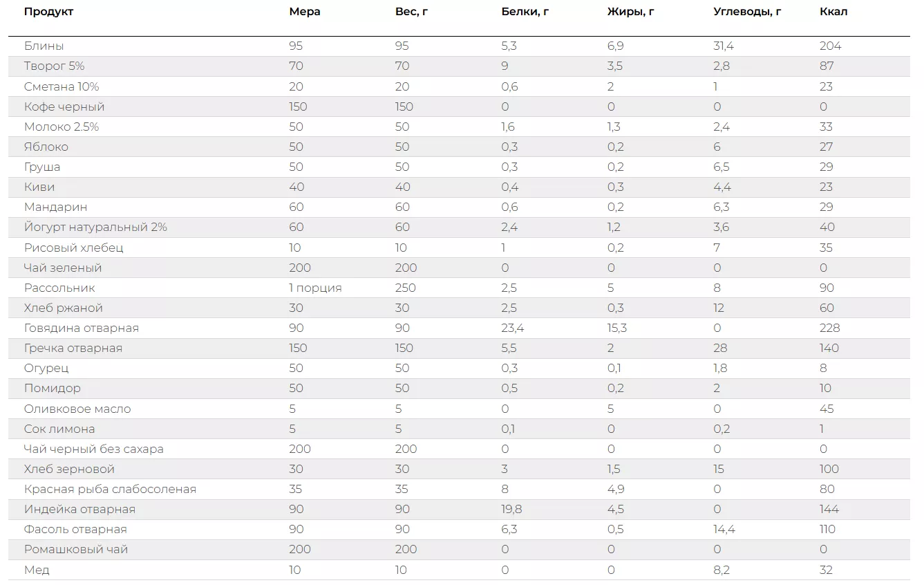Click the 'Ккал' column header
This screenshot has height=585, width=924.
pyautogui.click(x=833, y=12)
